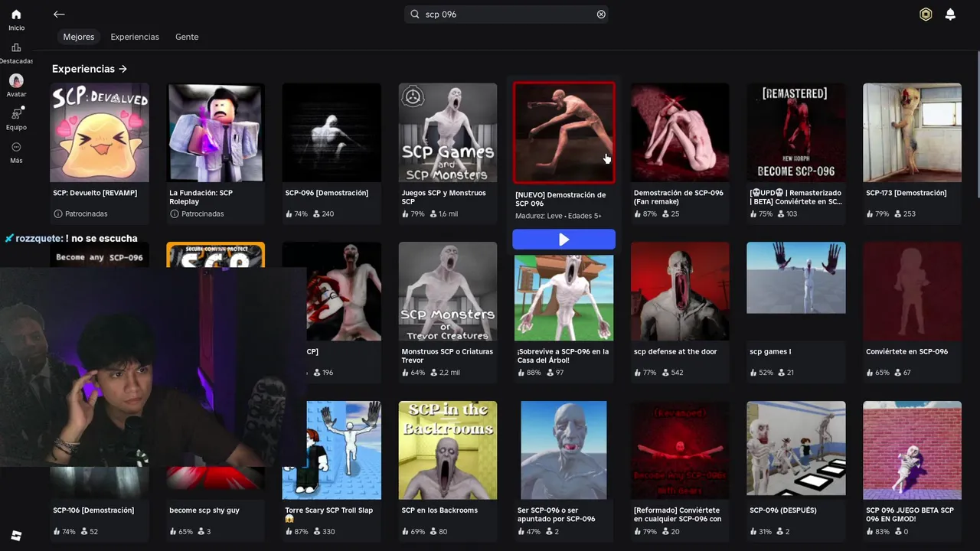This screenshot has width=980, height=551.
Task: Open Sobrevive a SCP-096 Casa del Árbol thumbnail
Action: [x=564, y=298]
